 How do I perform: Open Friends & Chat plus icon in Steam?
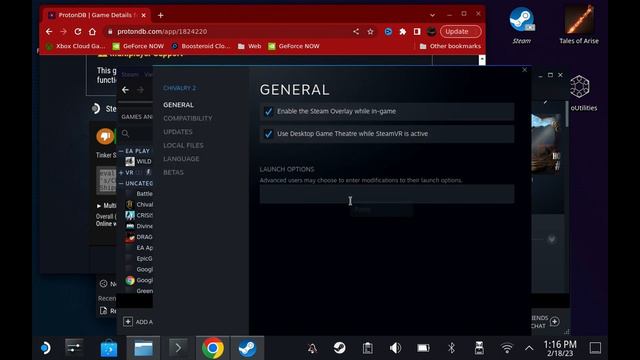tap(554, 322)
